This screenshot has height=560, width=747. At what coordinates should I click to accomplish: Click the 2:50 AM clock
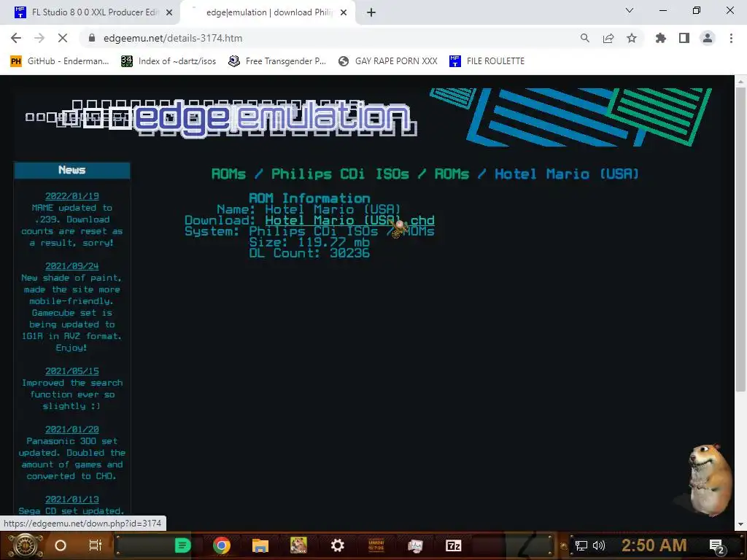point(654,545)
